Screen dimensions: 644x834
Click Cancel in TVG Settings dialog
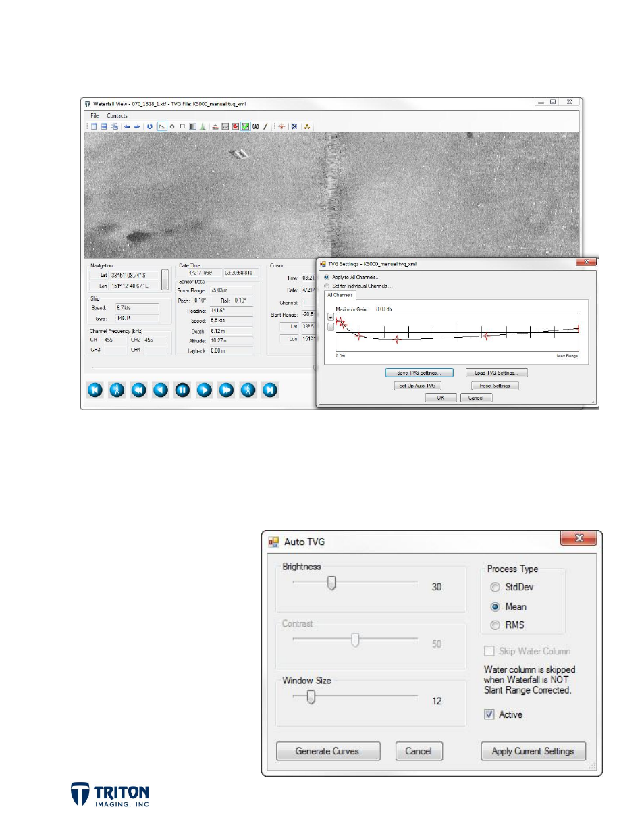coord(476,398)
